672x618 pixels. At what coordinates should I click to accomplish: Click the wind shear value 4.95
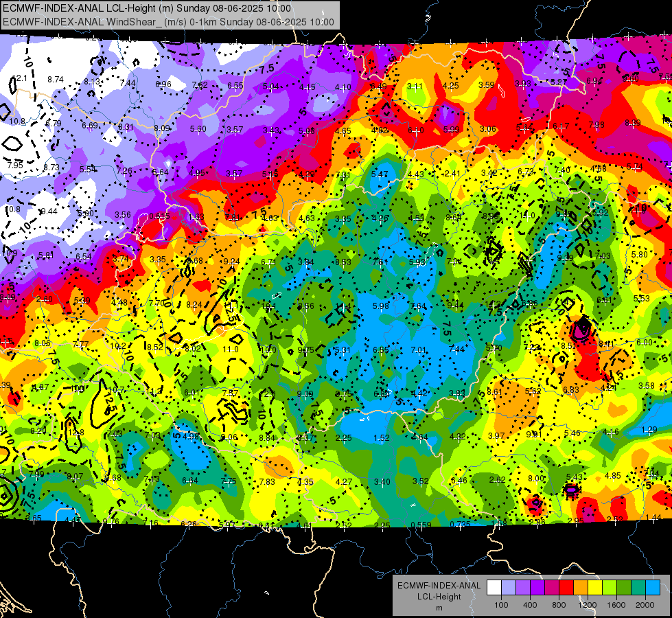[x=197, y=173]
